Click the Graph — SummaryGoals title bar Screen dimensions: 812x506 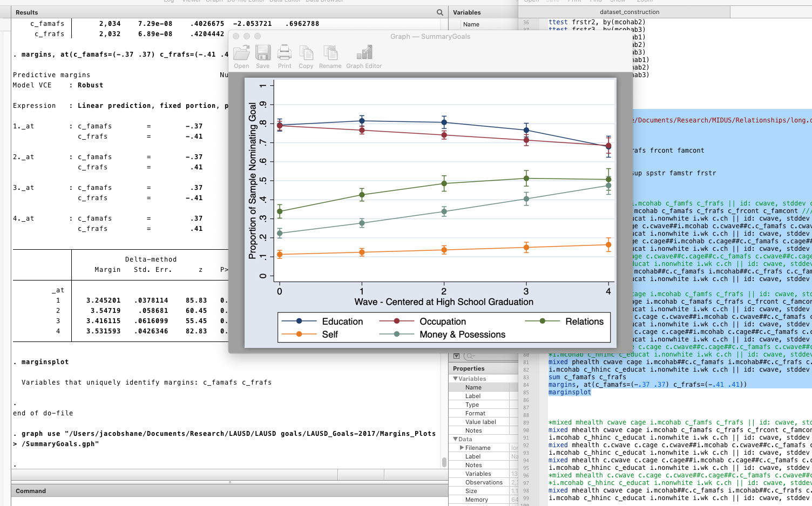[x=430, y=36]
